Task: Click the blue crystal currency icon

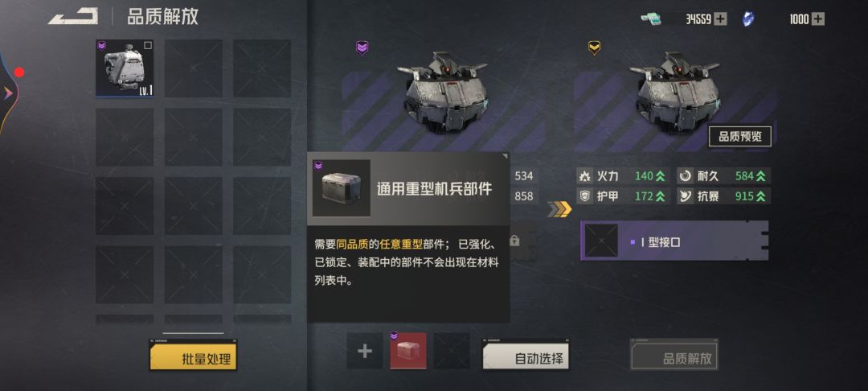Action: (749, 19)
